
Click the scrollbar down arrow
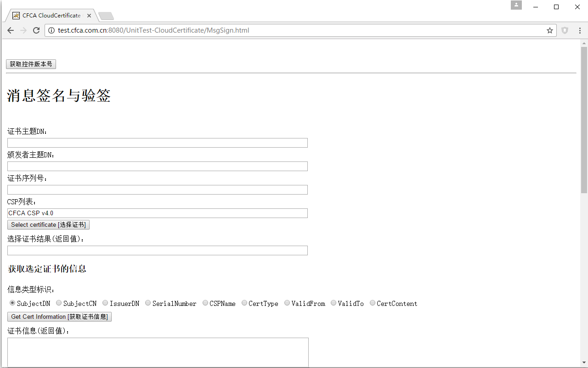click(x=584, y=362)
